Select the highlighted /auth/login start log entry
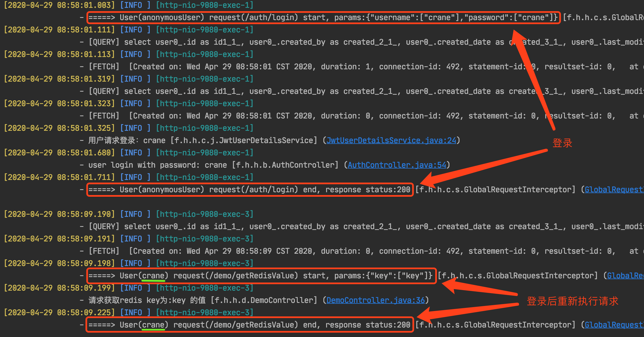The image size is (644, 337). (321, 17)
